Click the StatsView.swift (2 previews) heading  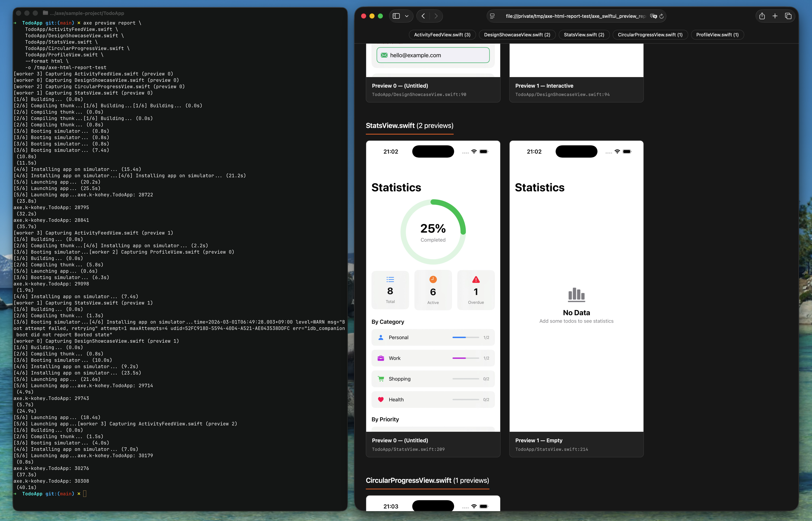409,125
